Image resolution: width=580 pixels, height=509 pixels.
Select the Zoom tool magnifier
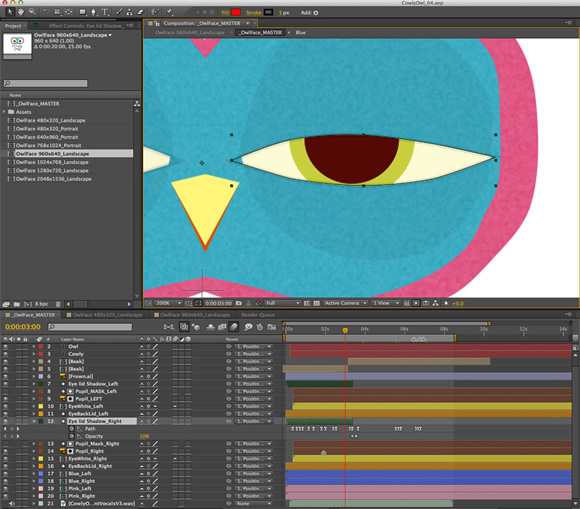click(33, 12)
